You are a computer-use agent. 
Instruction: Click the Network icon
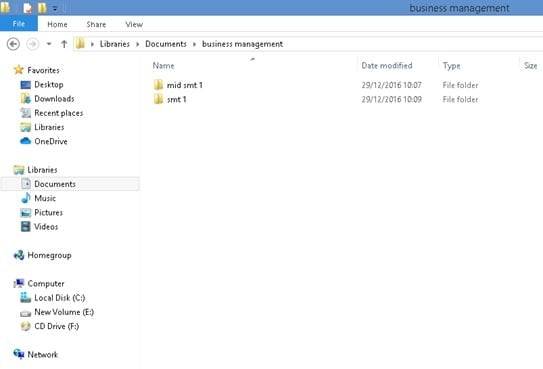19,354
